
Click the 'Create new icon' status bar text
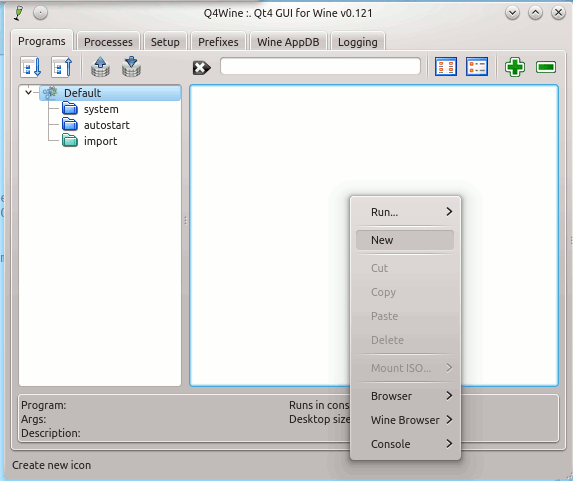52,465
